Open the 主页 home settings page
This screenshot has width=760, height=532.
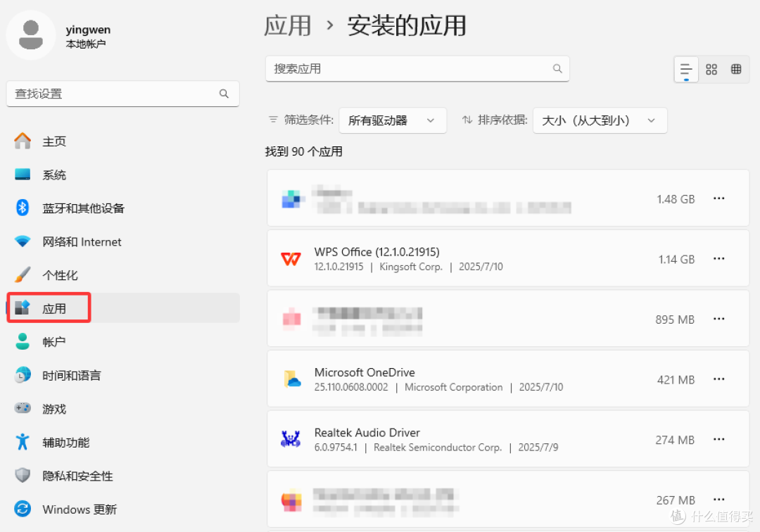[123, 141]
